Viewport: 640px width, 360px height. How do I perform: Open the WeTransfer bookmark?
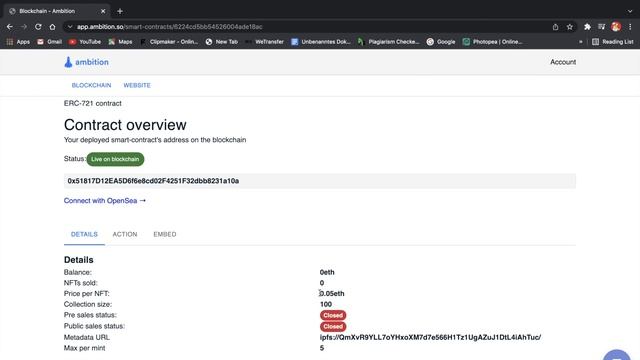click(x=264, y=42)
